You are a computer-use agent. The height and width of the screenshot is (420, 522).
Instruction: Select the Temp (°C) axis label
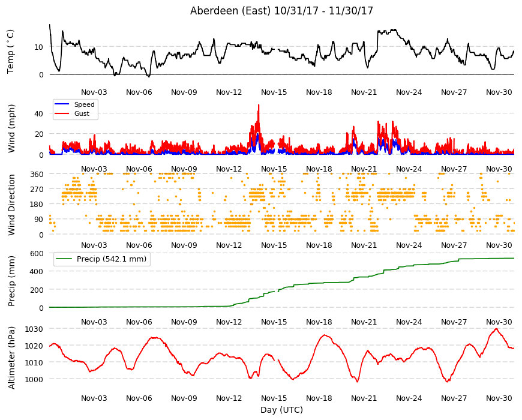point(11,52)
